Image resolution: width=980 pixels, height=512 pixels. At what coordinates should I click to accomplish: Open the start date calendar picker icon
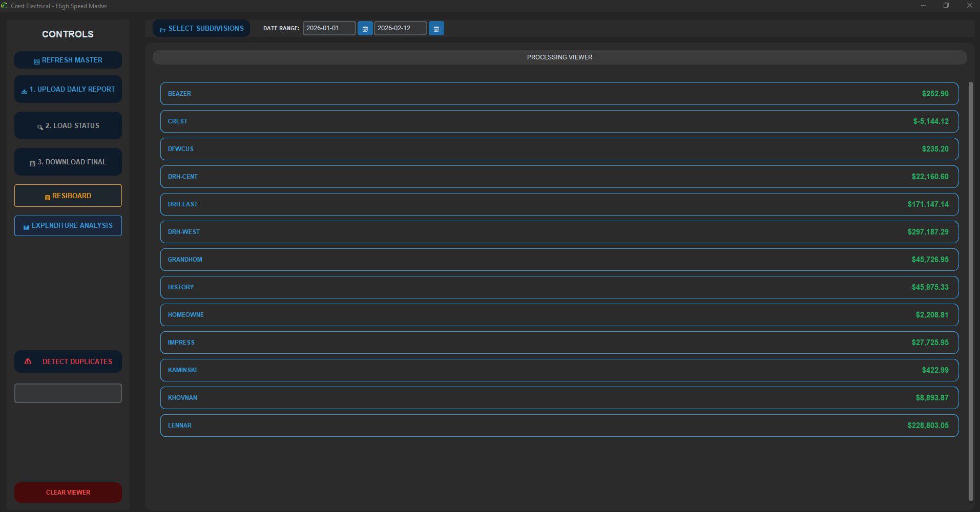365,29
